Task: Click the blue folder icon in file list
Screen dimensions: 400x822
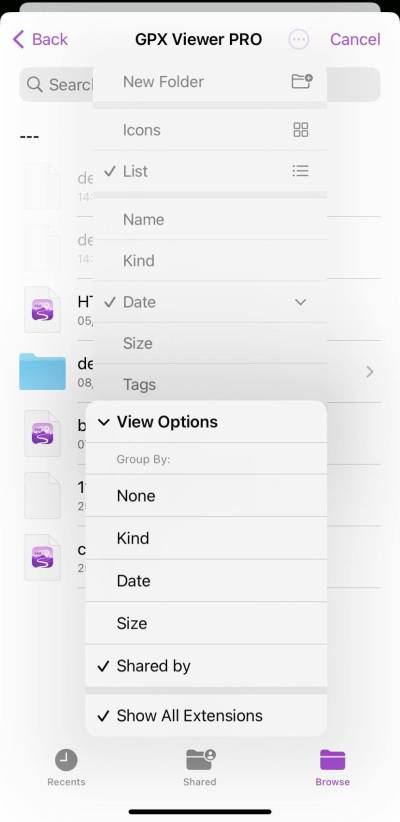Action: click(x=42, y=372)
